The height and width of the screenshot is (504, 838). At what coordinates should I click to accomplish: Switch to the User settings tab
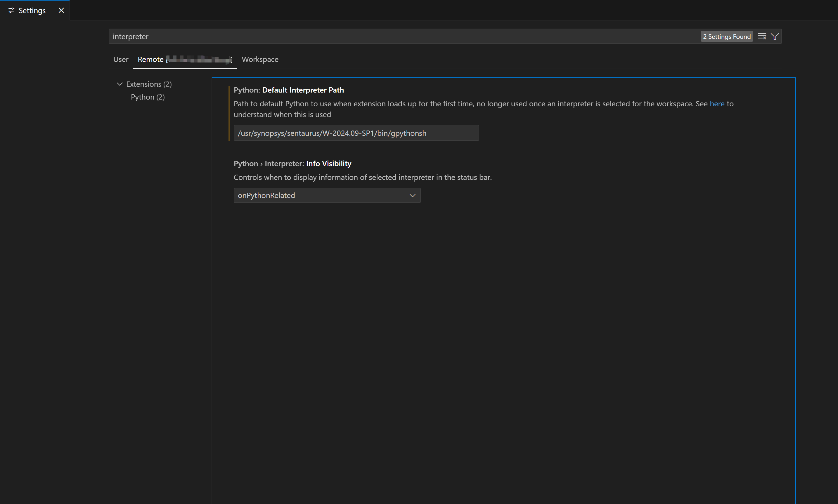coord(121,59)
